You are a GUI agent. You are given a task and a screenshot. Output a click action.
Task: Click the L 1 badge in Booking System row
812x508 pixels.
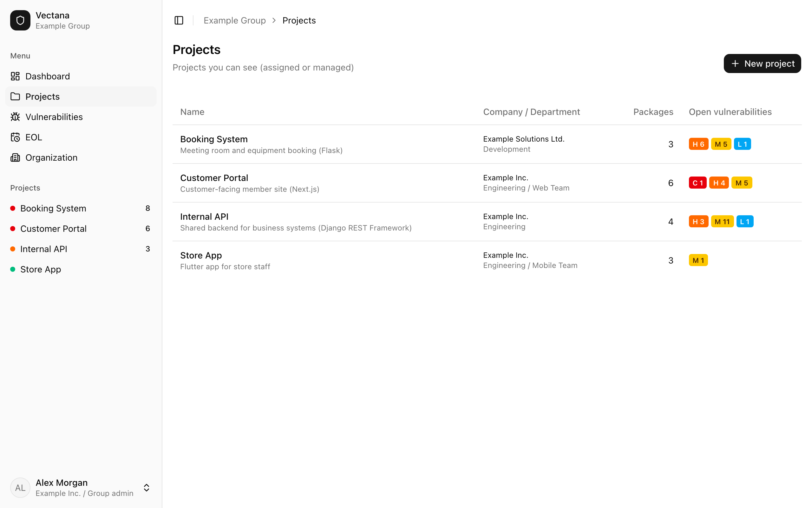tap(742, 144)
